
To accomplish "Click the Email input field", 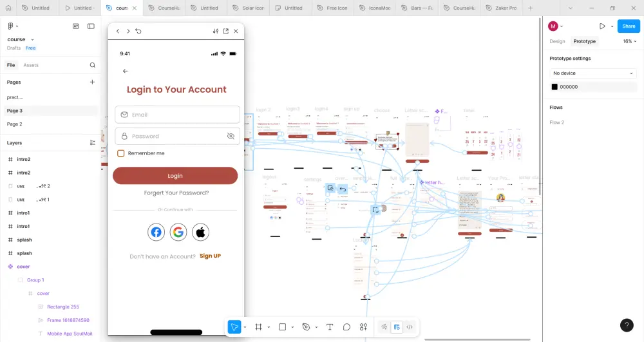I will pyautogui.click(x=178, y=115).
